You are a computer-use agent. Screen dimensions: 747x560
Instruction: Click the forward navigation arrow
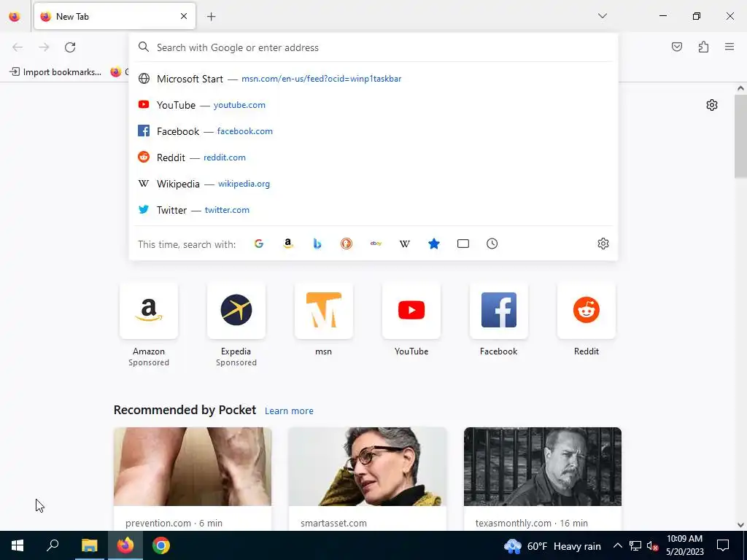click(44, 47)
